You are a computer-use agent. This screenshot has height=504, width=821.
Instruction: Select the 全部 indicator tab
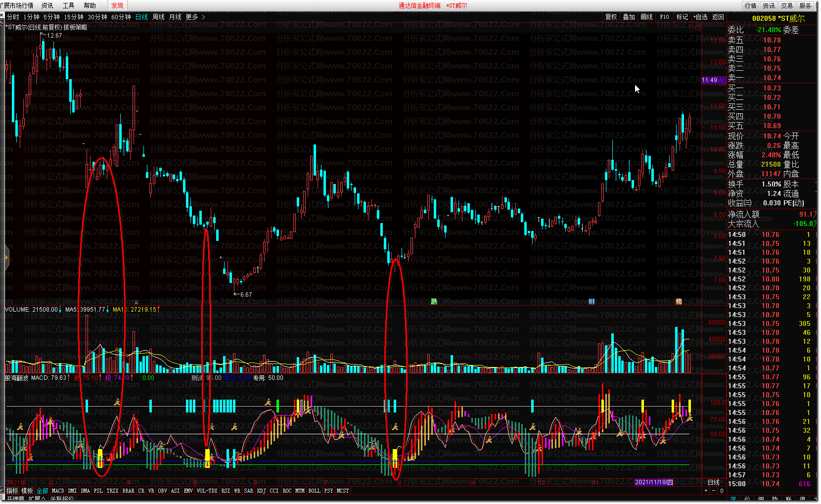click(x=43, y=491)
